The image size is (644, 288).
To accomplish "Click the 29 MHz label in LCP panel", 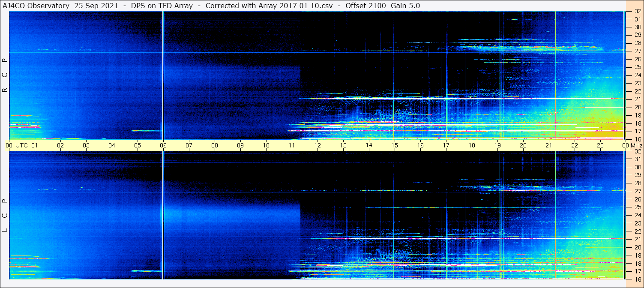I will [637, 175].
